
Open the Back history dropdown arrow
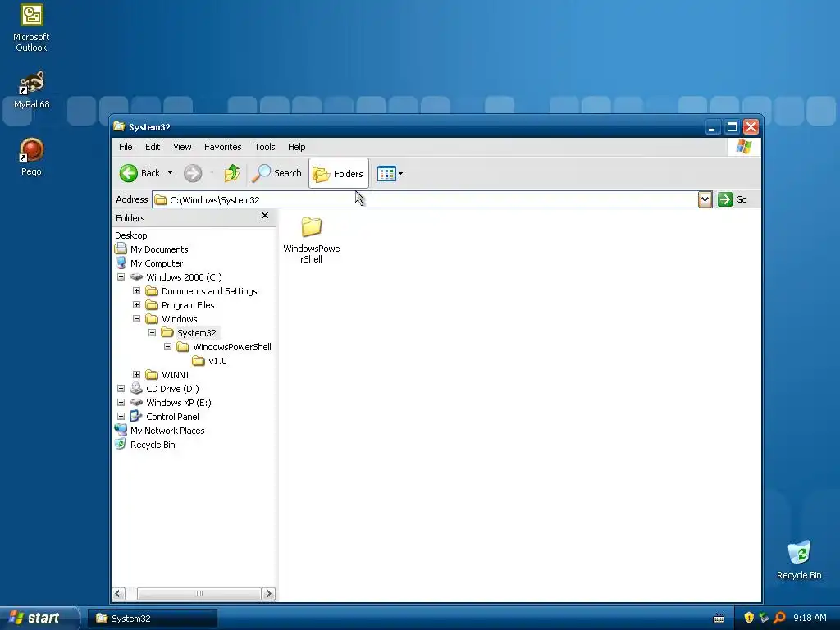pyautogui.click(x=171, y=173)
